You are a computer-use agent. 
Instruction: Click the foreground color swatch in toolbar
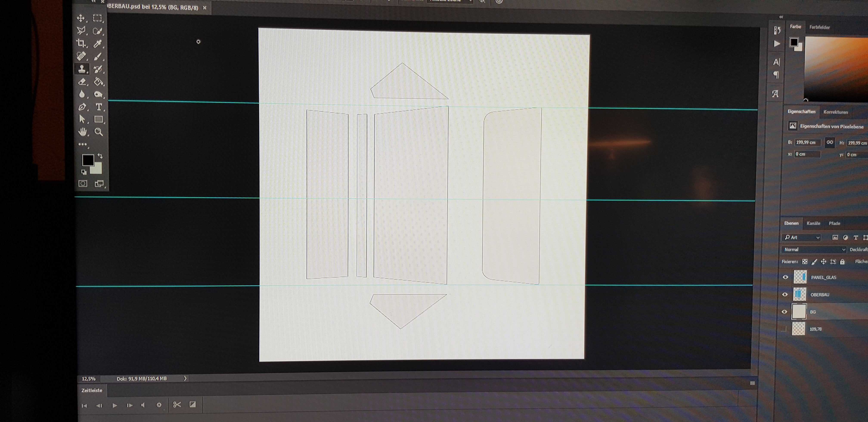tap(88, 160)
